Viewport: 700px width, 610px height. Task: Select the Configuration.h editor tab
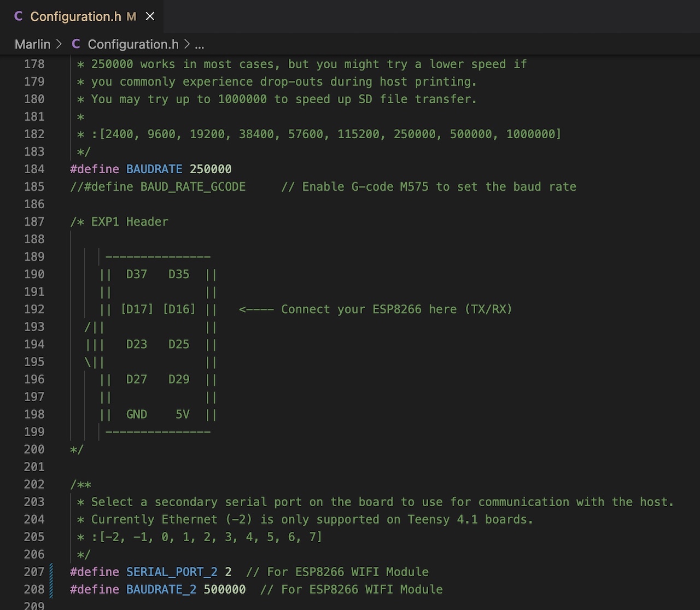75,16
